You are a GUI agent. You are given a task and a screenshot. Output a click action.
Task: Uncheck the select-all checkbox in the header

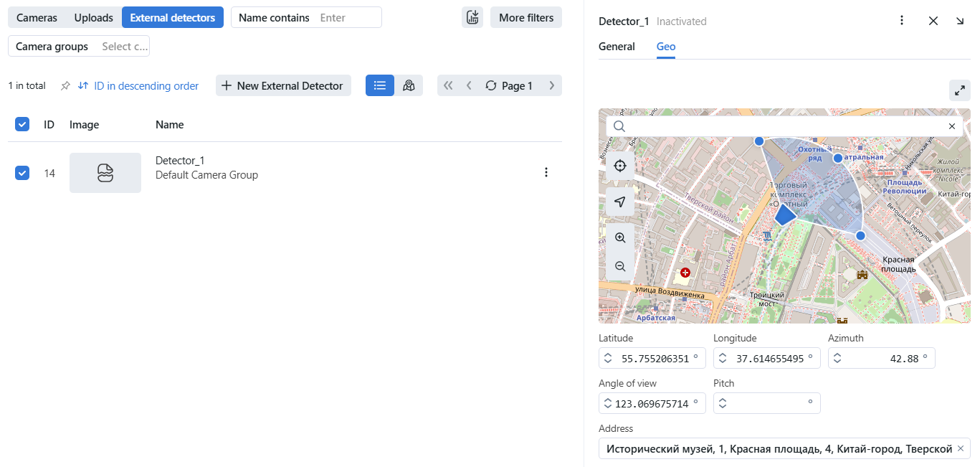[22, 124]
